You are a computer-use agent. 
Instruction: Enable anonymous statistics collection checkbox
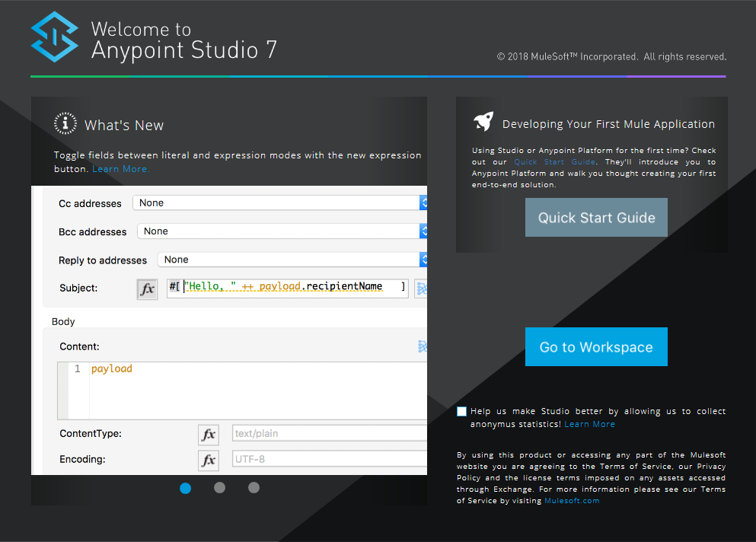click(x=461, y=411)
